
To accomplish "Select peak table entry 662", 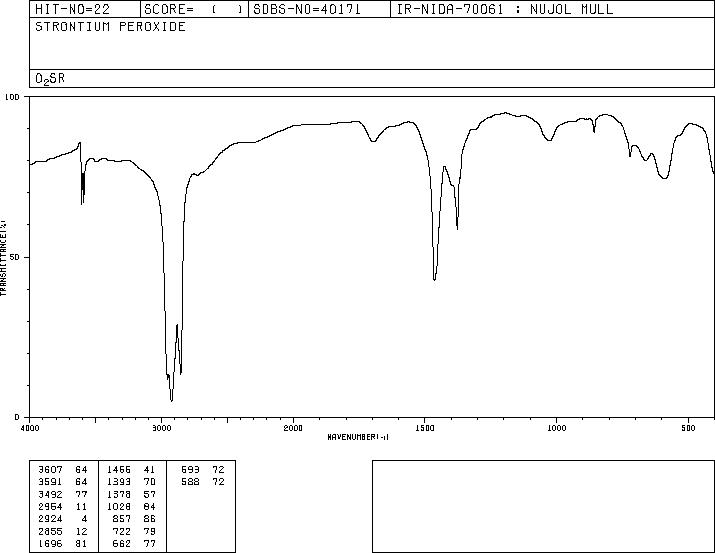I will click(122, 544).
